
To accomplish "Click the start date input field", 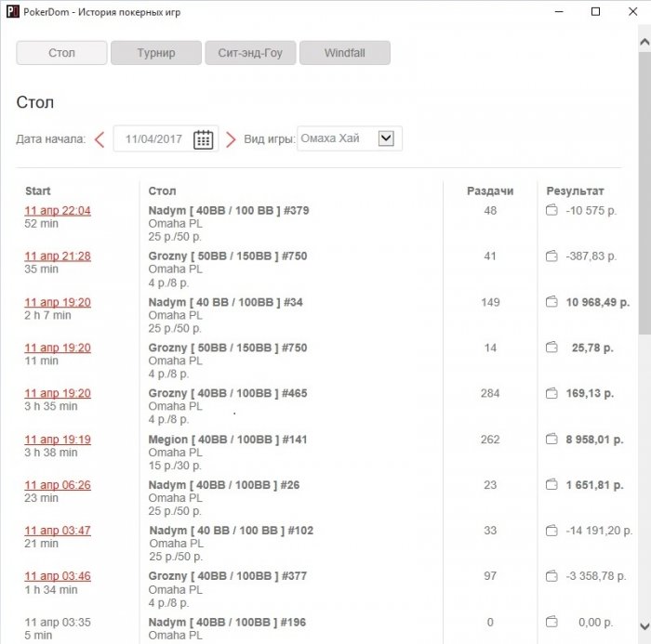I will pos(153,139).
